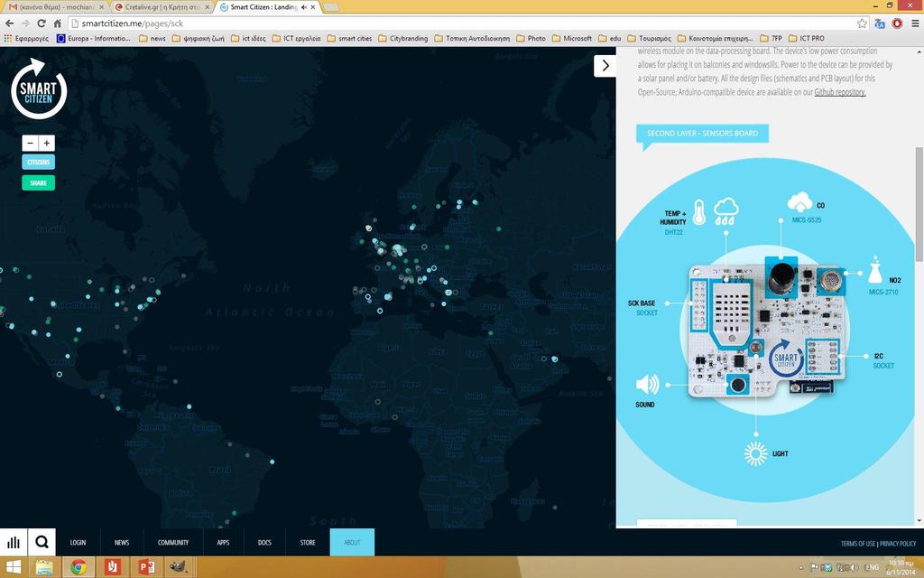
Task: Expand the ict ιδέες bookmark folder
Action: tap(248, 38)
